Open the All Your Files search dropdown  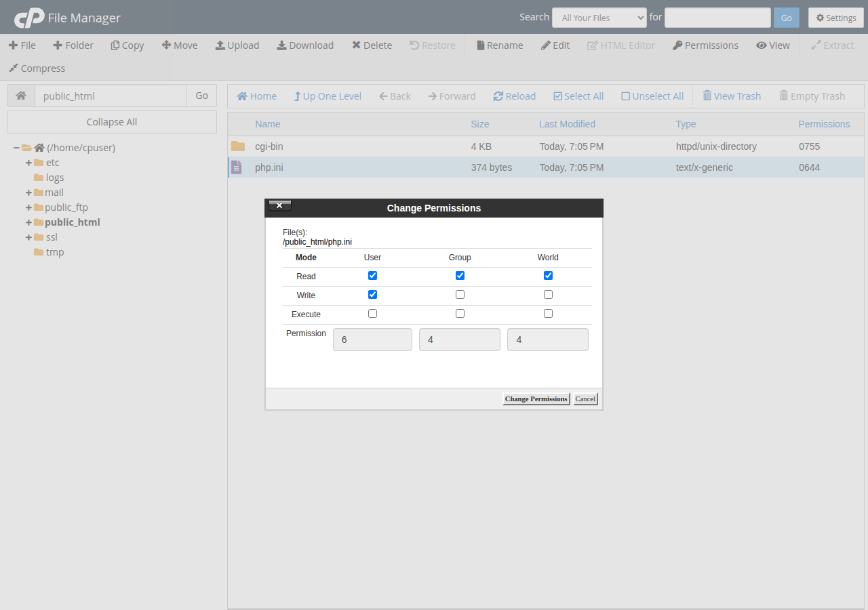click(599, 18)
